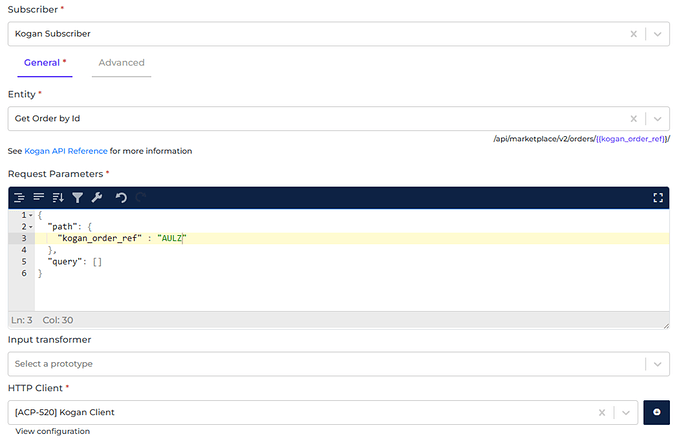Image resolution: width=690 pixels, height=443 pixels.
Task: Click line number 6 in the gutter
Action: 24,273
